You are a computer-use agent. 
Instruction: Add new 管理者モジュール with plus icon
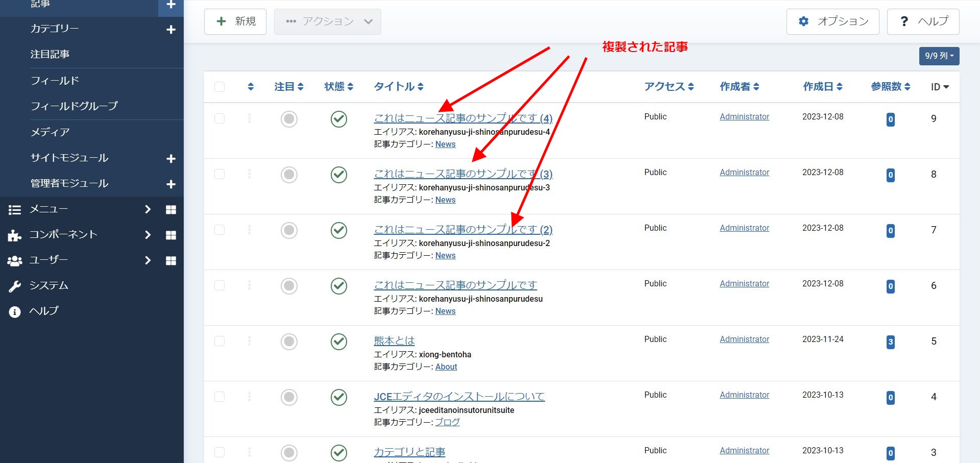(x=171, y=184)
